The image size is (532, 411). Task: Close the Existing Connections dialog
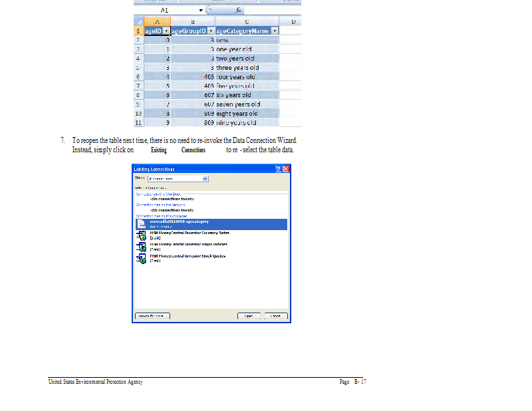click(x=287, y=170)
